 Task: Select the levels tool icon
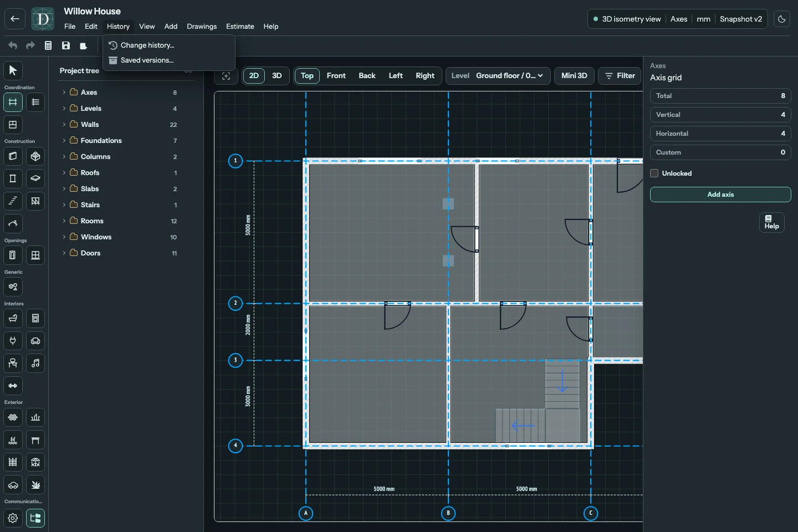point(35,102)
